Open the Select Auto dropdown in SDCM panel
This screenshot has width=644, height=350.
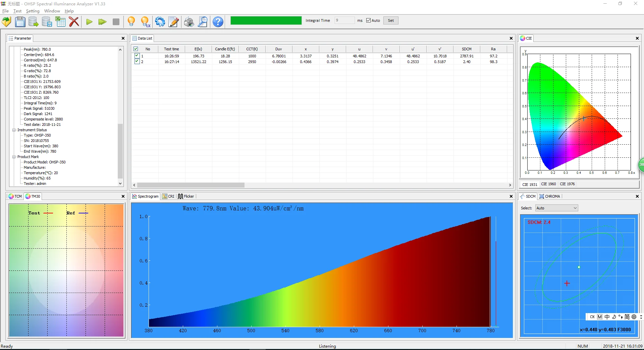(x=575, y=208)
